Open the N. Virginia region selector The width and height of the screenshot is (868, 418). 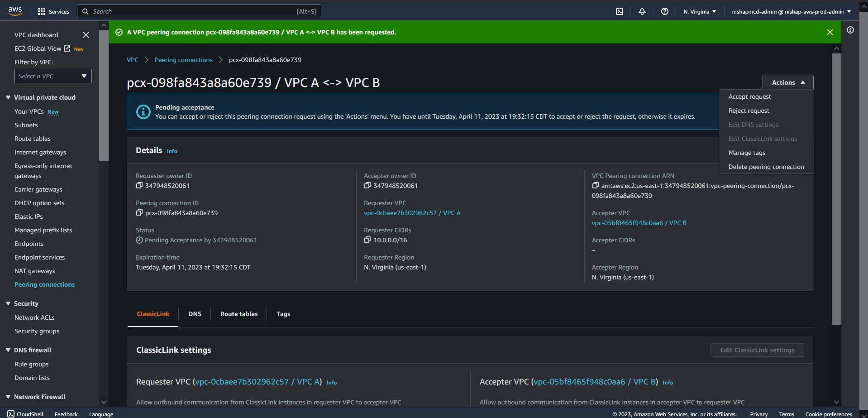pyautogui.click(x=699, y=11)
